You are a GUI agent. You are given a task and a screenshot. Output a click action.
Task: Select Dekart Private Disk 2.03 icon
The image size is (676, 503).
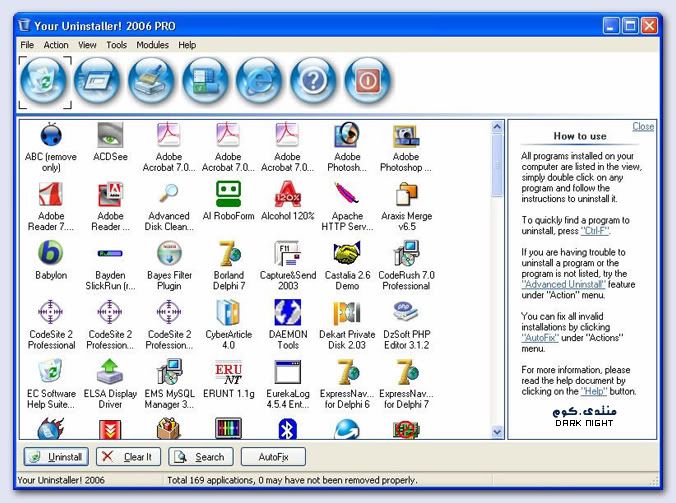pyautogui.click(x=347, y=312)
